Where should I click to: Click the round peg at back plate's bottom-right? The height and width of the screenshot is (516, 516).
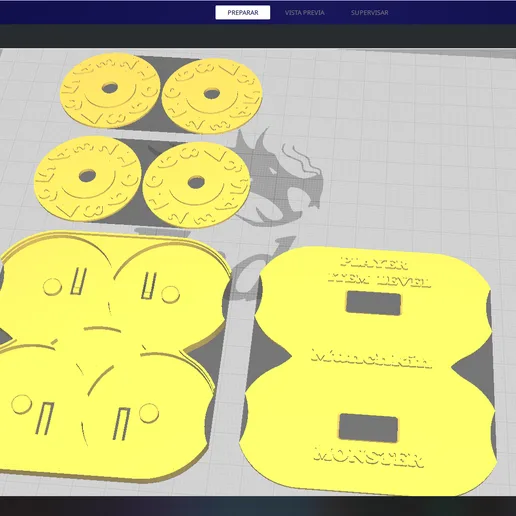149,413
